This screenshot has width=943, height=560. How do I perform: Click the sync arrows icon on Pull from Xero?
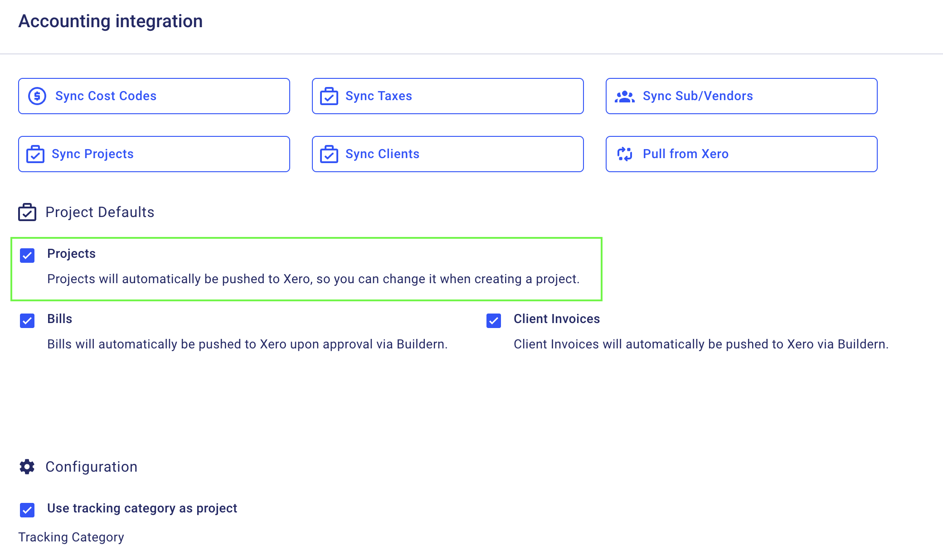(625, 154)
